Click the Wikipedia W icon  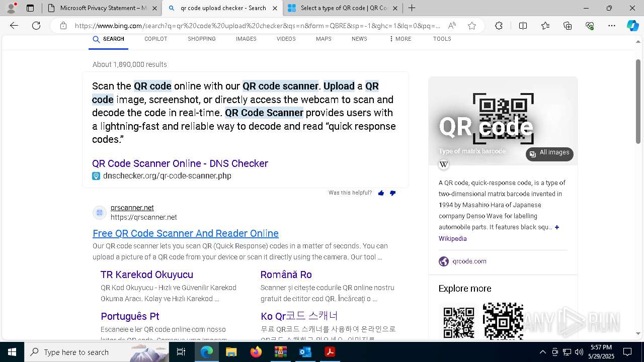[444, 164]
